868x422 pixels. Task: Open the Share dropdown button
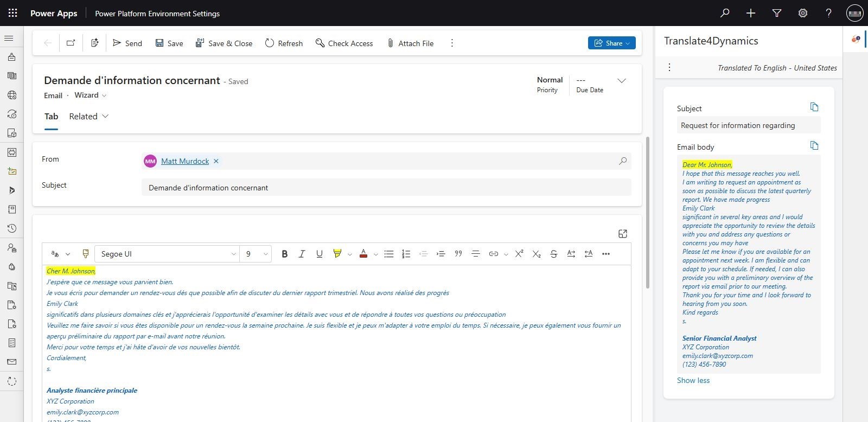pos(611,43)
